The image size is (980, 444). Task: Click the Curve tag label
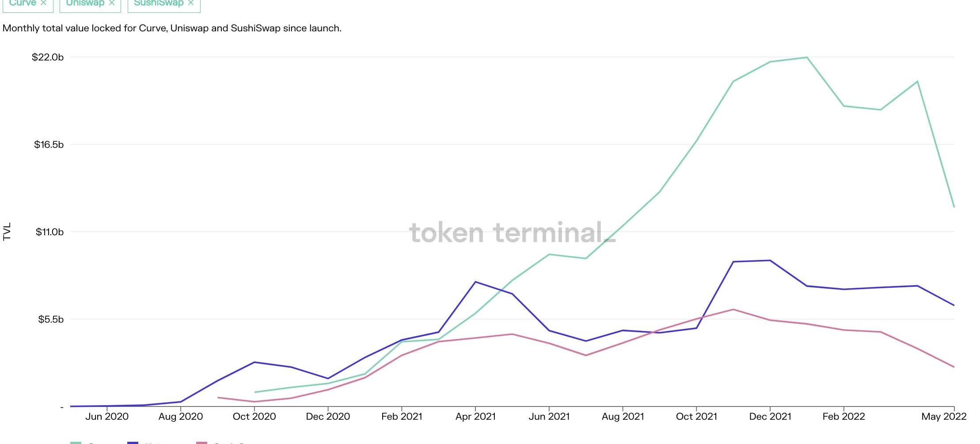point(23,3)
